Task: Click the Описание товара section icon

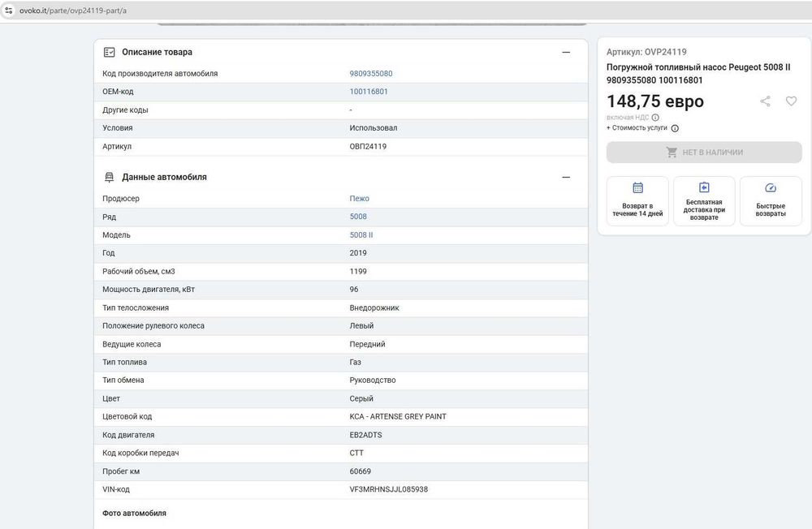Action: coord(110,52)
